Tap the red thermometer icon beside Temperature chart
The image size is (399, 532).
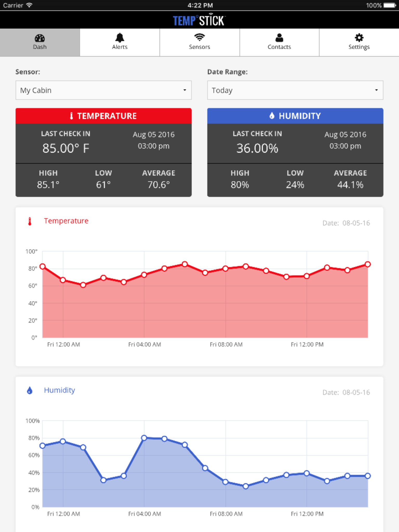point(30,221)
